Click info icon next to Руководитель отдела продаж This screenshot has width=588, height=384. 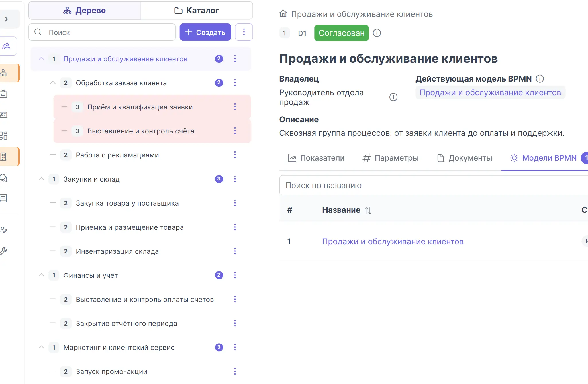393,97
